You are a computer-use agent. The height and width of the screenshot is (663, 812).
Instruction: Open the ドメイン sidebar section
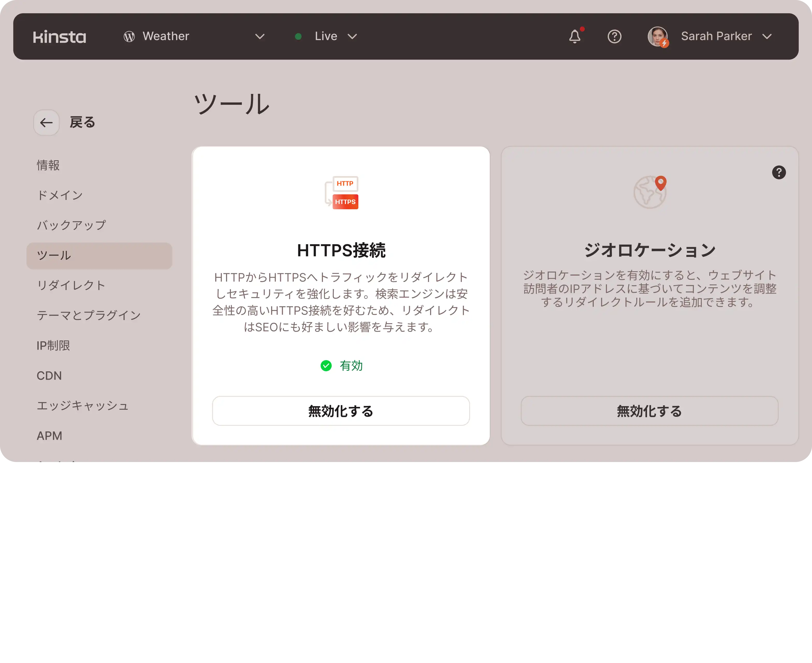click(x=60, y=195)
